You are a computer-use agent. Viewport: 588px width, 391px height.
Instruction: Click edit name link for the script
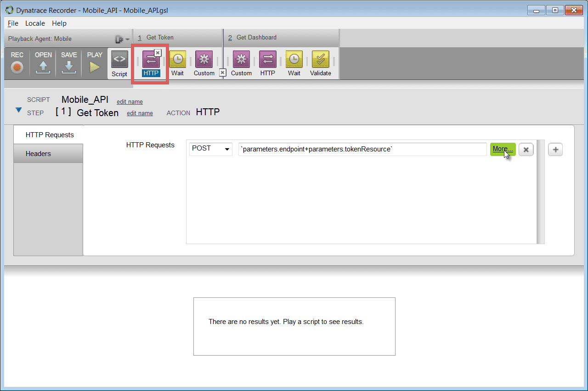[130, 102]
